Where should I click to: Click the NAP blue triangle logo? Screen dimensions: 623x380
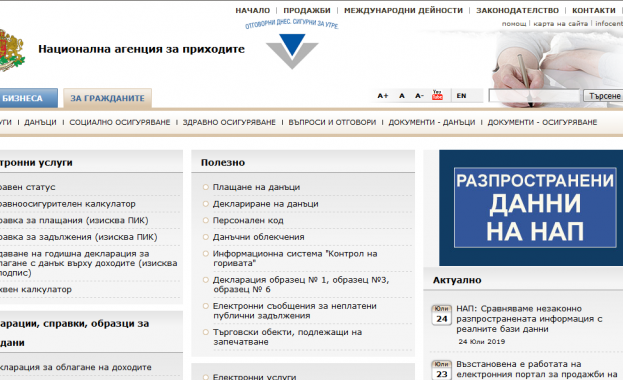[292, 51]
